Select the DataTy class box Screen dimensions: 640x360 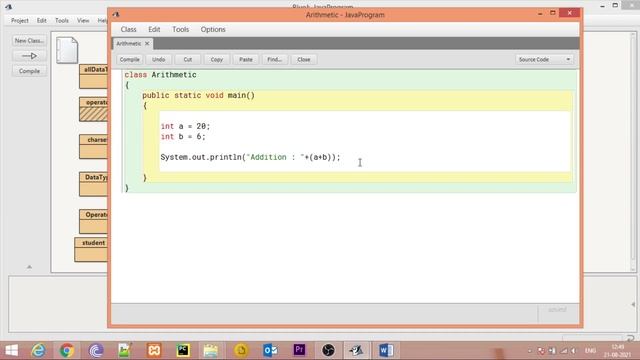pos(93,184)
